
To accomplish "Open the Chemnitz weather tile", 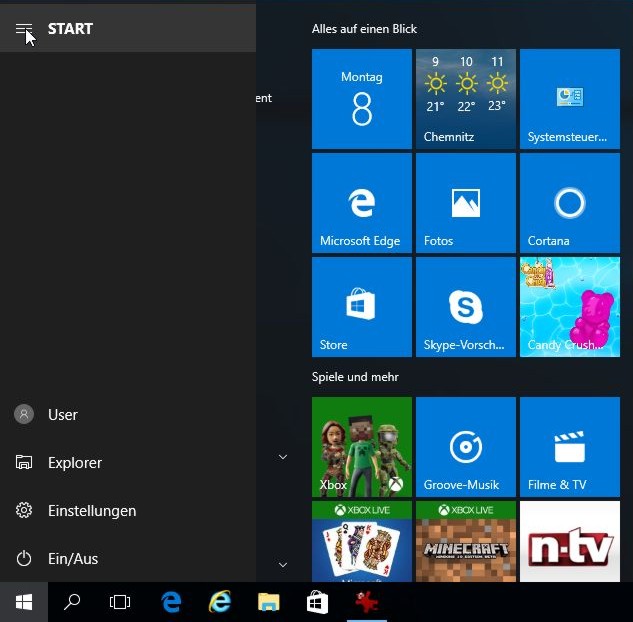I will 466,99.
